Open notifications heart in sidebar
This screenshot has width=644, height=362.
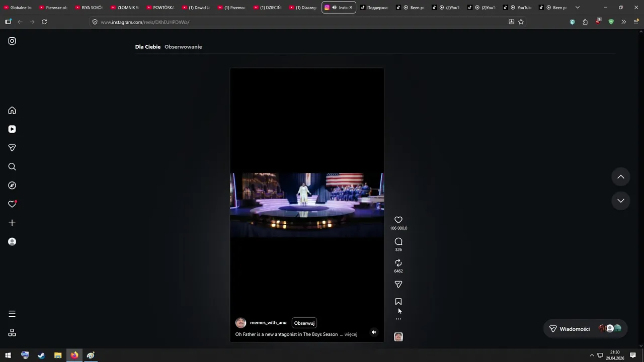pyautogui.click(x=12, y=204)
